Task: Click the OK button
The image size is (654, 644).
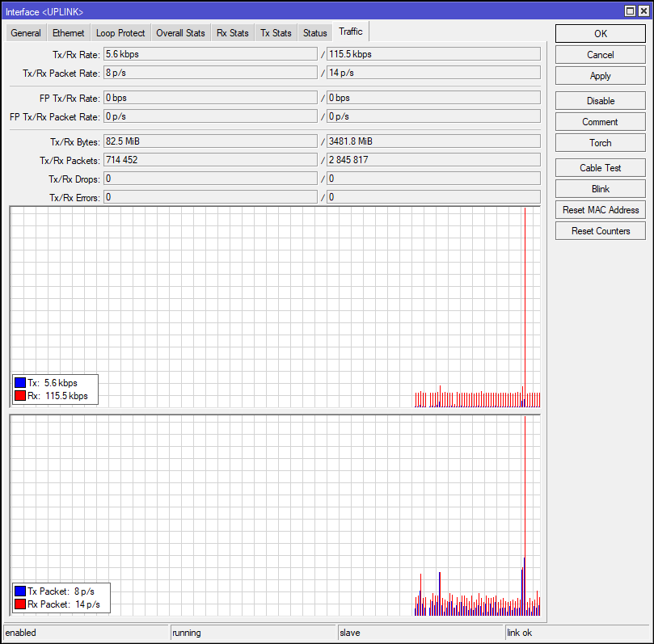Action: click(x=600, y=34)
